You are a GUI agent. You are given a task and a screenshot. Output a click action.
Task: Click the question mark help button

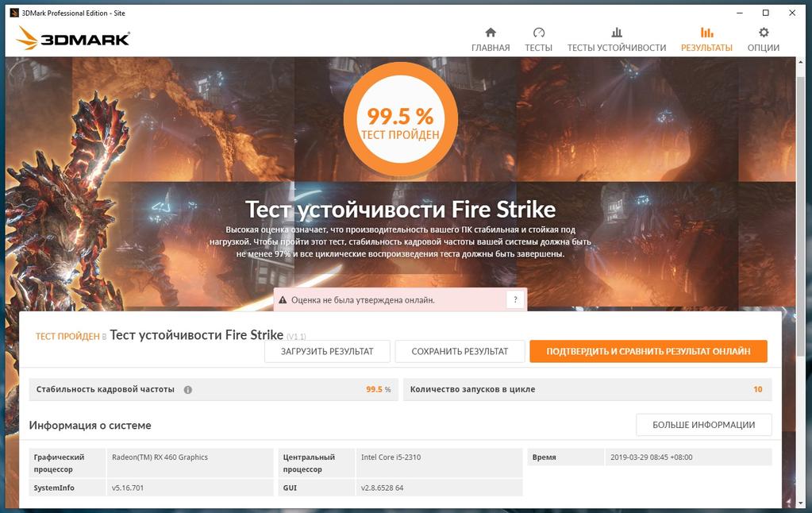pyautogui.click(x=515, y=299)
